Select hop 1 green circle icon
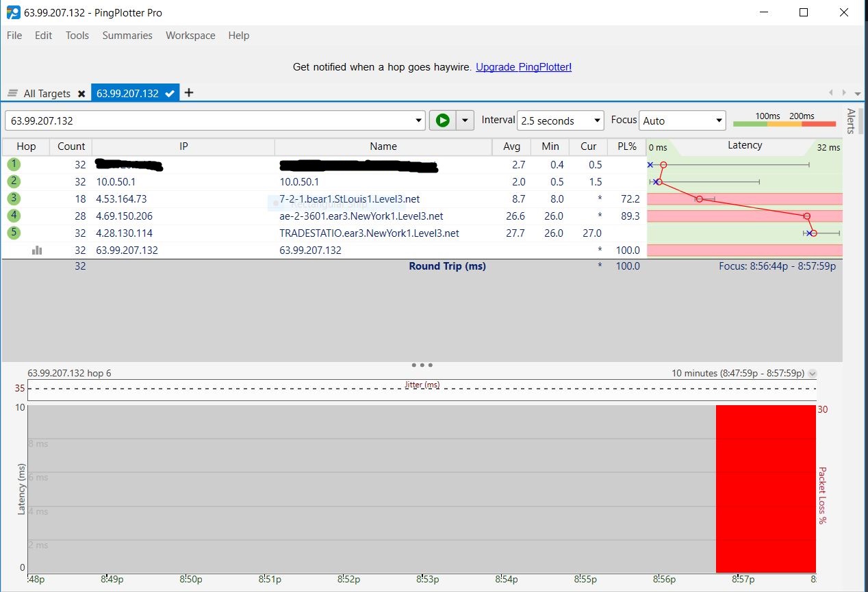The image size is (868, 592). pos(14,164)
